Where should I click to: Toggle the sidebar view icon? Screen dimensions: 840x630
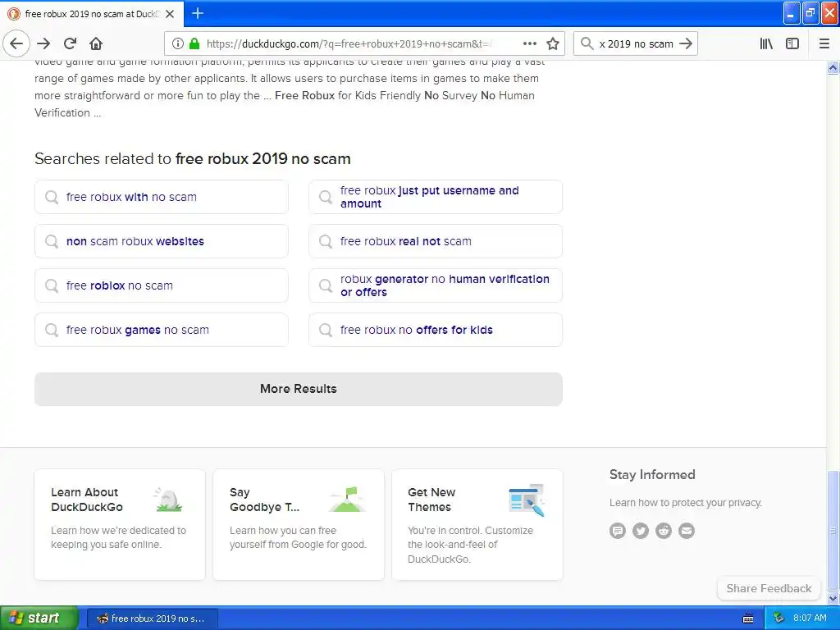pos(792,43)
